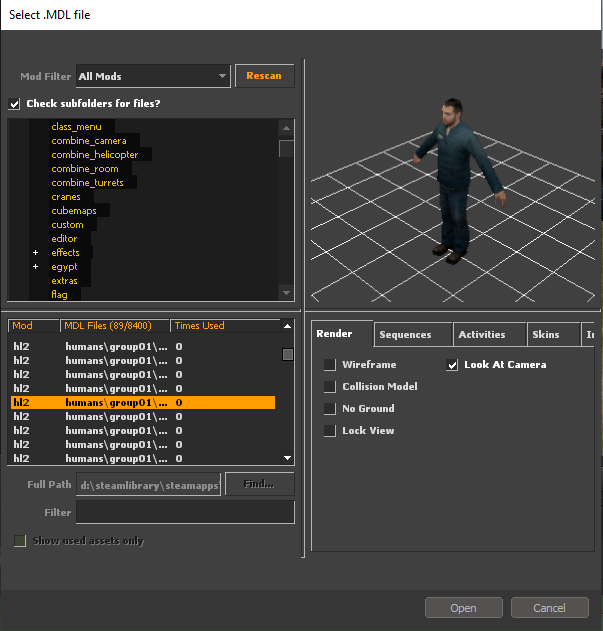Select the combine_turrets folder

coord(87,183)
